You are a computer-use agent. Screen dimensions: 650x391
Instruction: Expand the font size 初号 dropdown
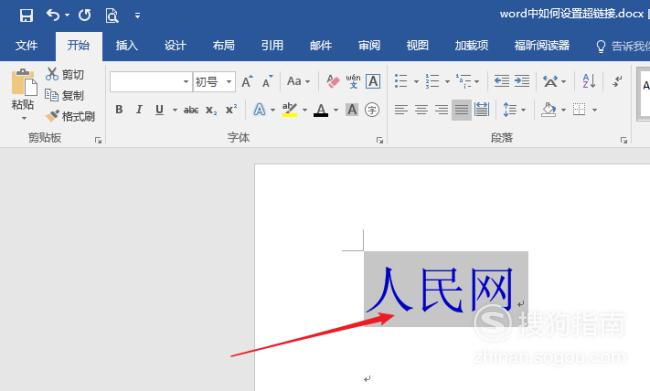tap(229, 82)
